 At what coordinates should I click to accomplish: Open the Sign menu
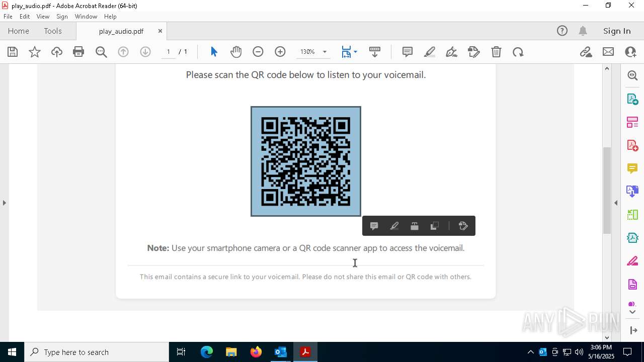[x=62, y=17]
